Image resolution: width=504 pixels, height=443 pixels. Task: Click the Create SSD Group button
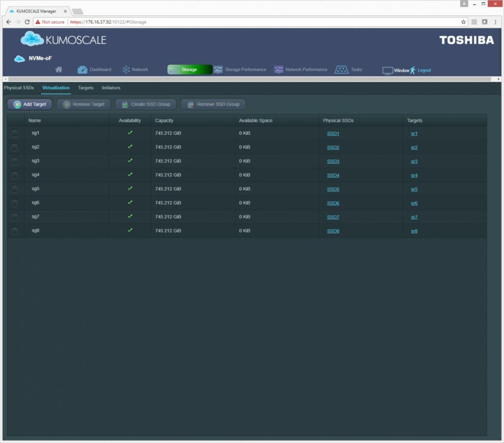pos(146,104)
